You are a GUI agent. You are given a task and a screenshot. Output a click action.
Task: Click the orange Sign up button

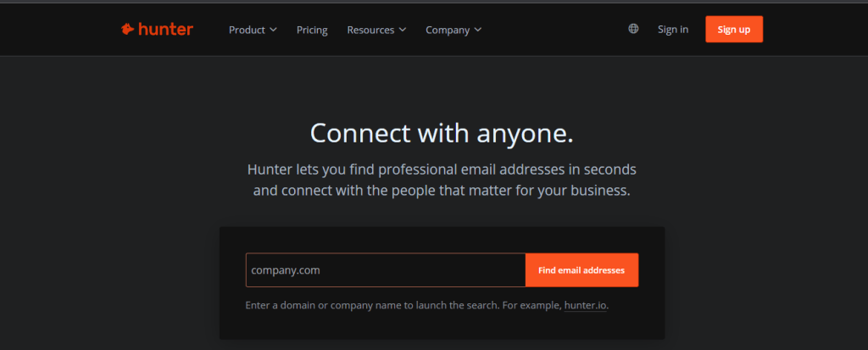pyautogui.click(x=734, y=30)
